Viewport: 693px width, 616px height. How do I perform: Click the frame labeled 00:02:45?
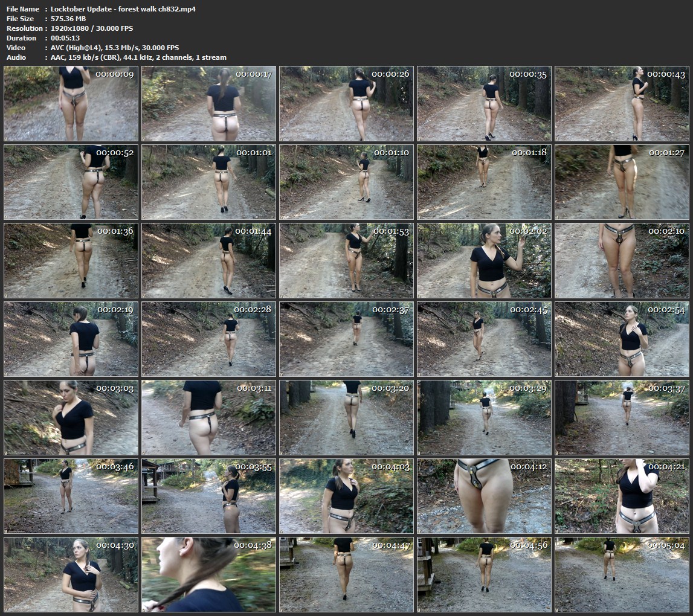pyautogui.click(x=485, y=339)
